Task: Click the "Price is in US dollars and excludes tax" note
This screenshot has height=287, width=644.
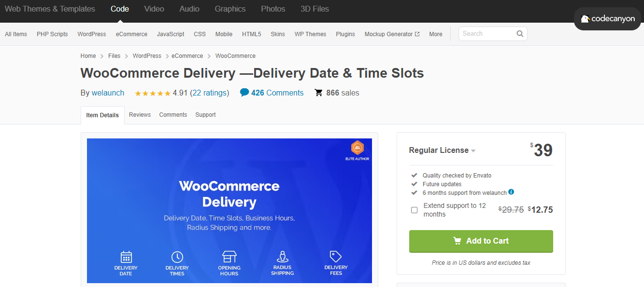Action: [481, 263]
